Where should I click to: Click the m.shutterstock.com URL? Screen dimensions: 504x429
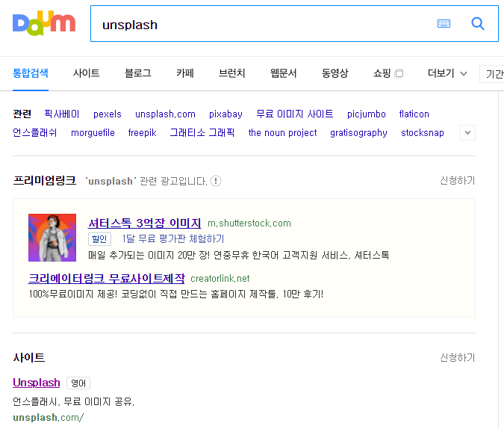coord(249,223)
